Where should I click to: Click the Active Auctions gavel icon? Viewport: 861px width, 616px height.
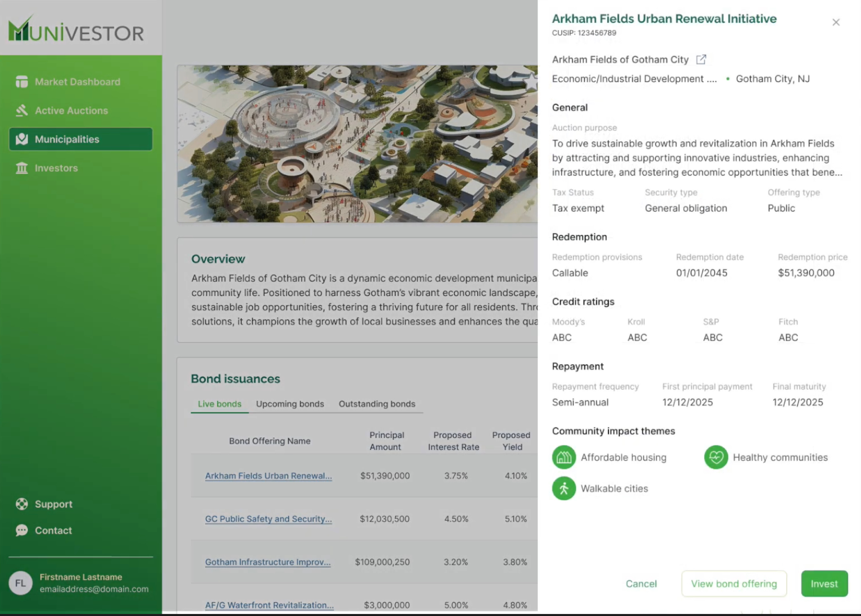coord(22,110)
